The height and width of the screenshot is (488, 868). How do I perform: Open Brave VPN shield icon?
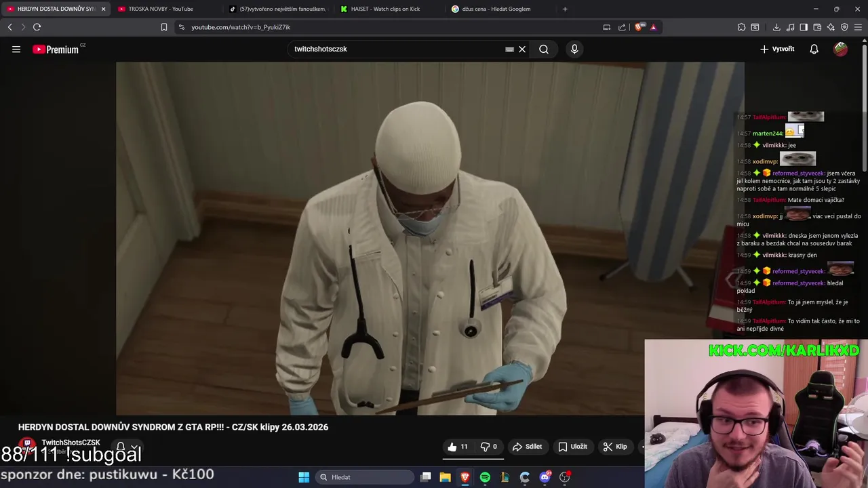click(x=844, y=27)
